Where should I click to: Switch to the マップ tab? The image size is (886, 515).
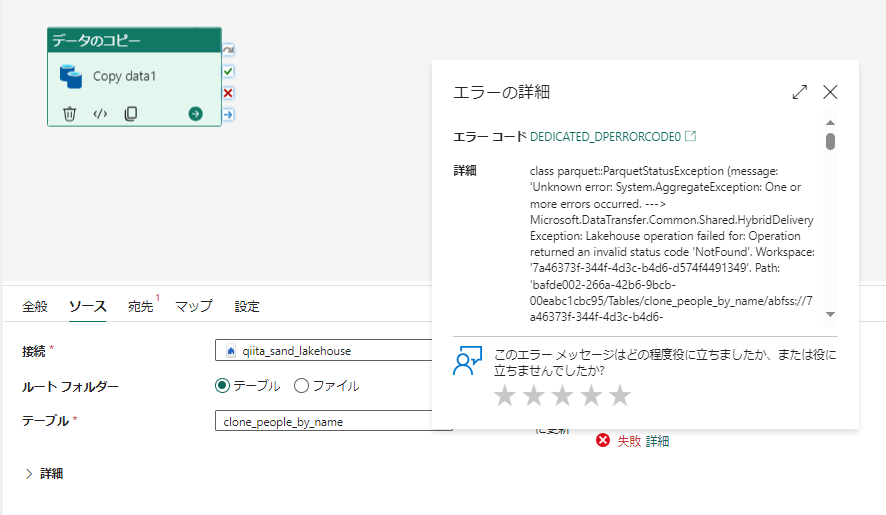[x=194, y=306]
